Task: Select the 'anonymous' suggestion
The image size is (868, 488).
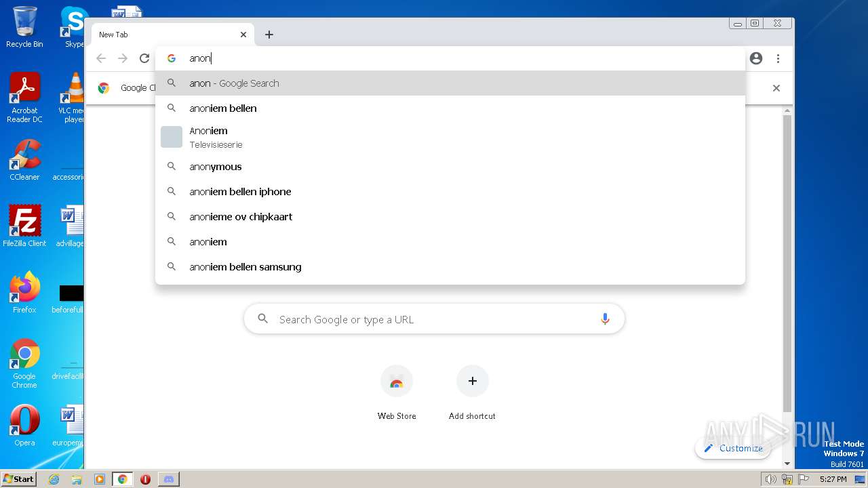Action: (450, 167)
